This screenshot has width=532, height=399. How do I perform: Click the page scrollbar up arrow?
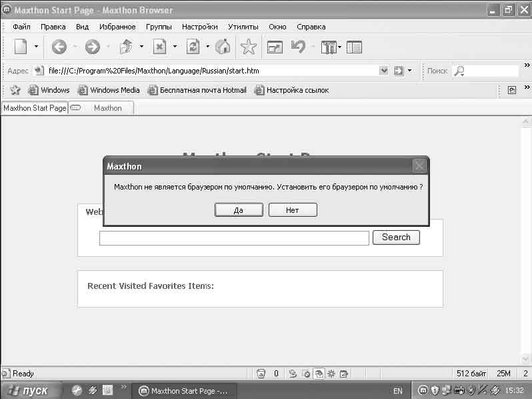pyautogui.click(x=526, y=121)
